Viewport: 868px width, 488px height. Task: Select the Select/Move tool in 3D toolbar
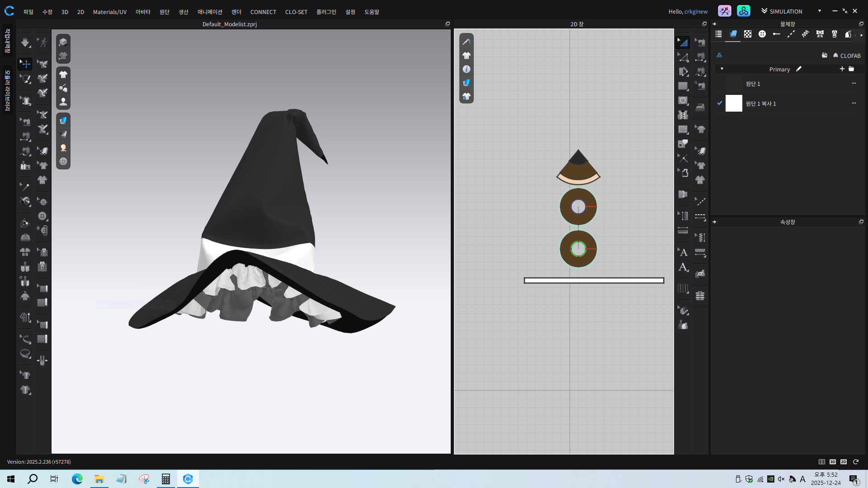coord(25,64)
